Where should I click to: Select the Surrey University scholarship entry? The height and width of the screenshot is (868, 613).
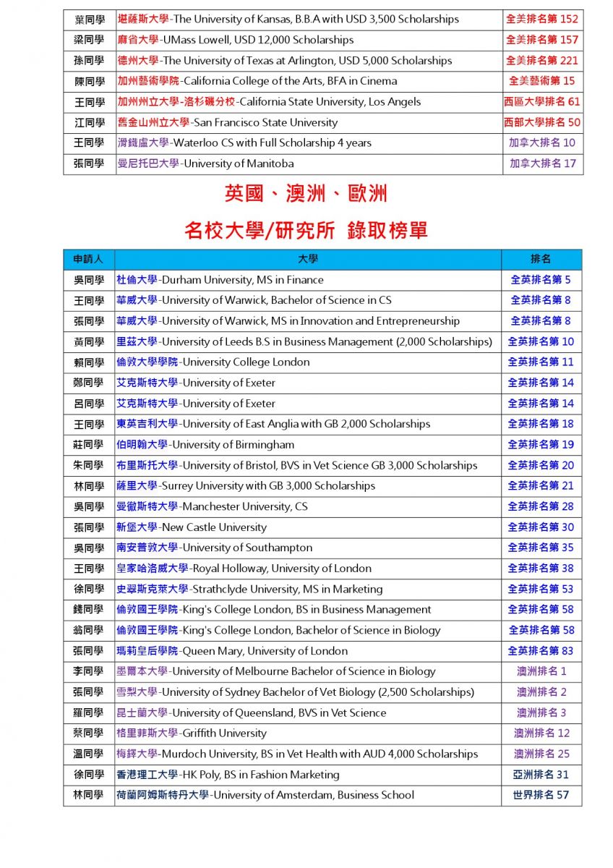pos(247,486)
